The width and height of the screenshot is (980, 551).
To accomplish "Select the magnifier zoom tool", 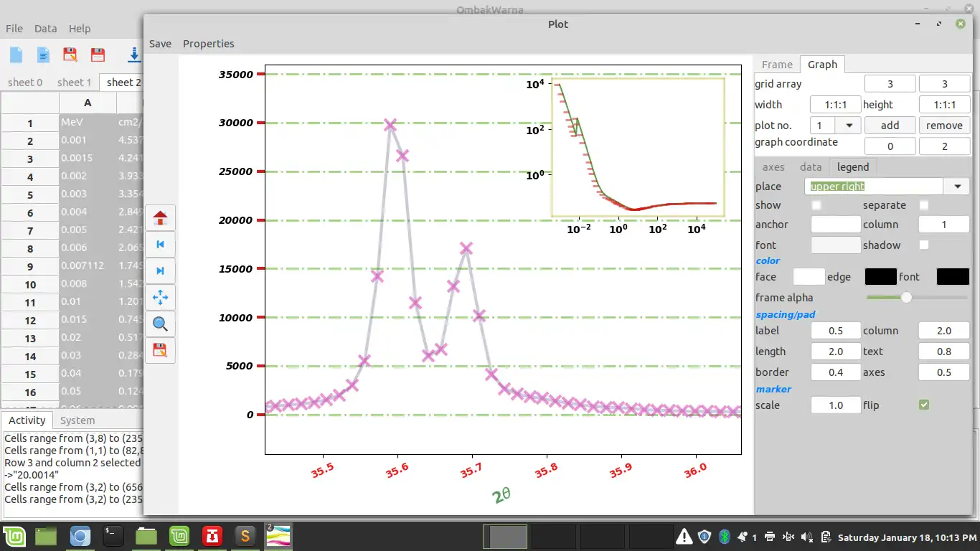I will [x=160, y=324].
